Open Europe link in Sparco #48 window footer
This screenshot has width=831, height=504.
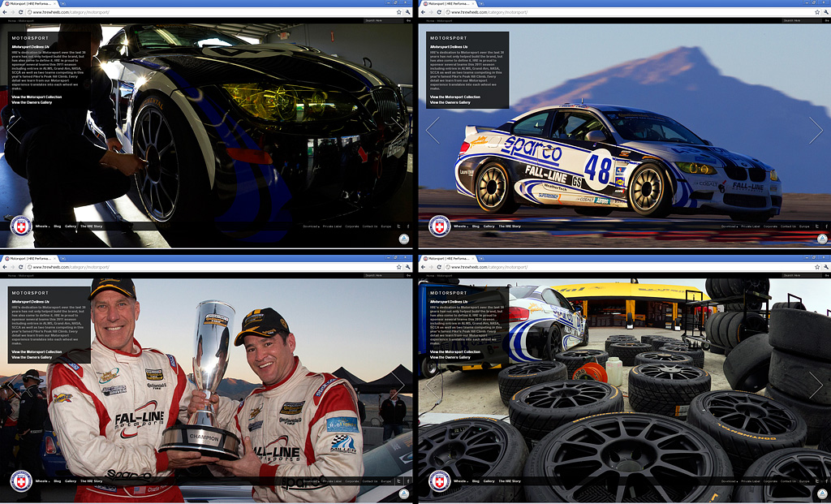coord(804,226)
